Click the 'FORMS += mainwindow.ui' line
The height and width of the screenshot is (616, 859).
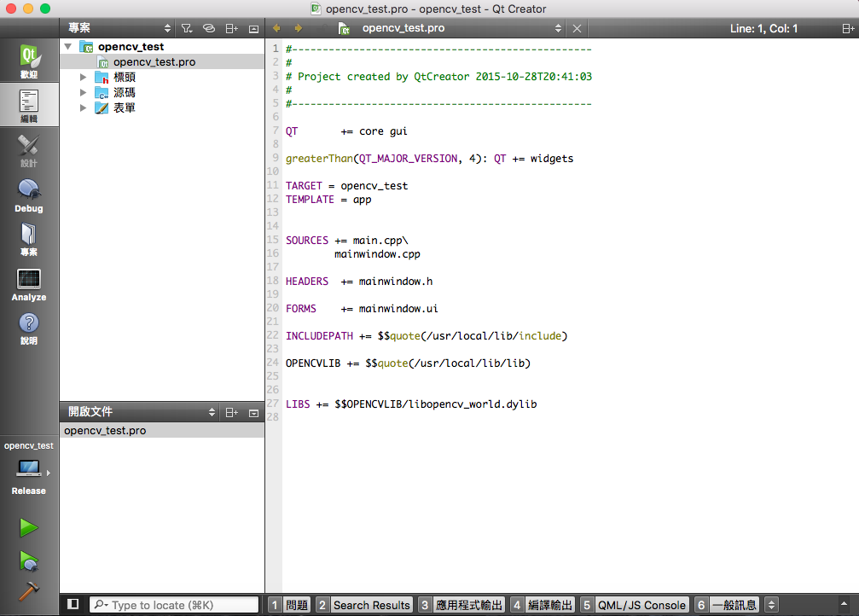click(x=362, y=309)
